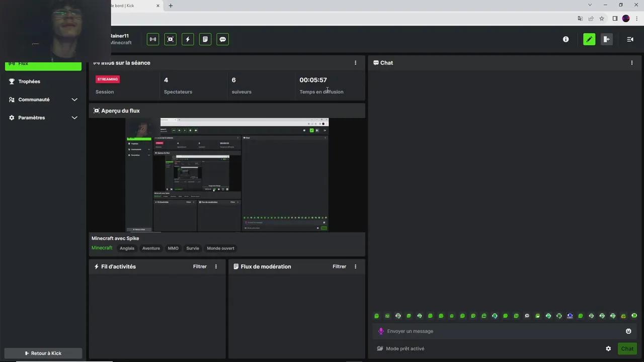Click the Anglais tag

[127, 248]
